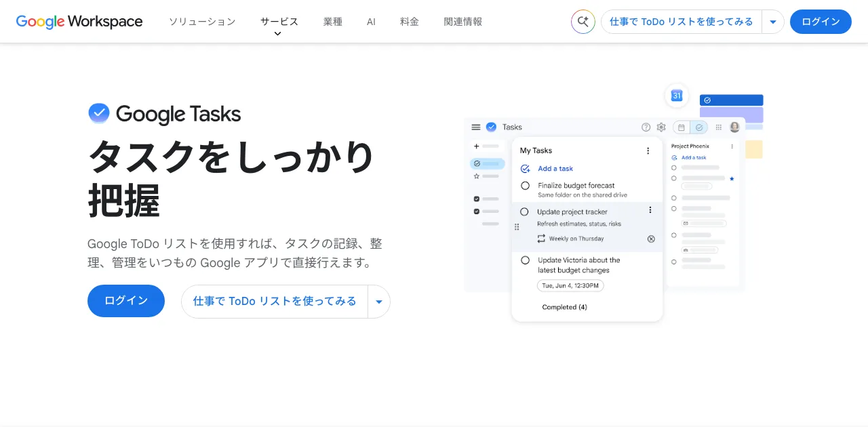Click Same folder on the shared drive text
This screenshot has width=868, height=427.
583,195
